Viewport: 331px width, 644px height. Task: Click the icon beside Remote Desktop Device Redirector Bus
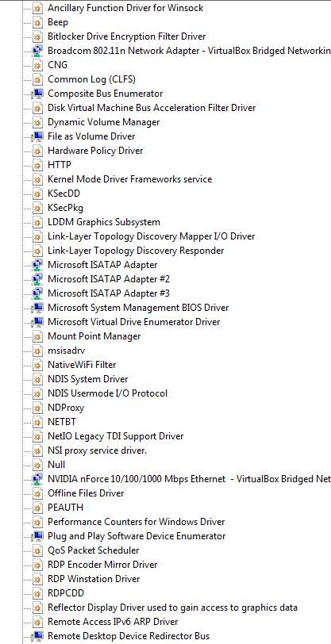(x=37, y=636)
